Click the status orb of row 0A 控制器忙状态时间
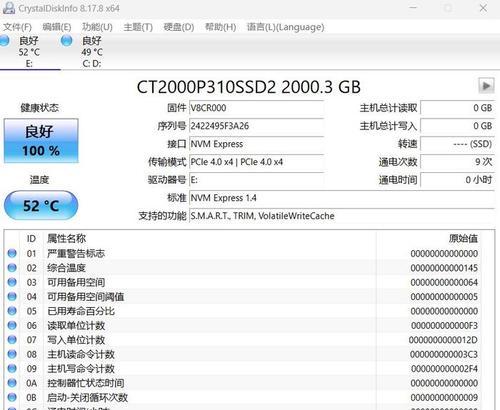Viewport: 500px width, 410px height. point(12,383)
